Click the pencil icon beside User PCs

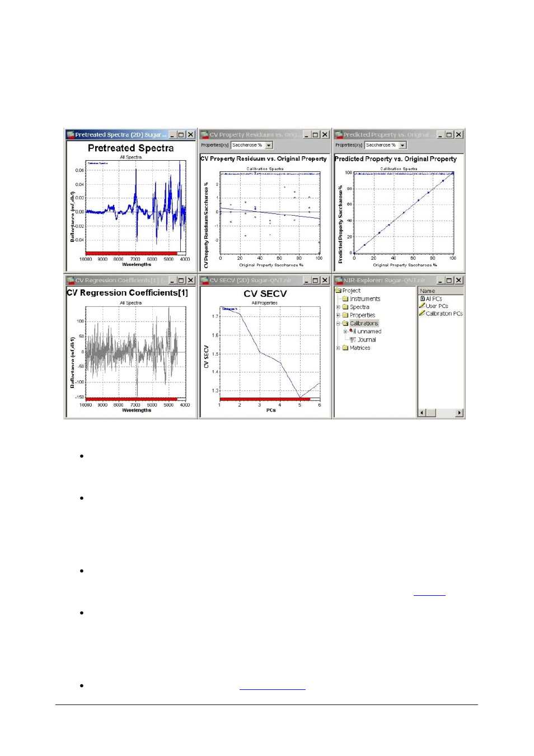422,306
